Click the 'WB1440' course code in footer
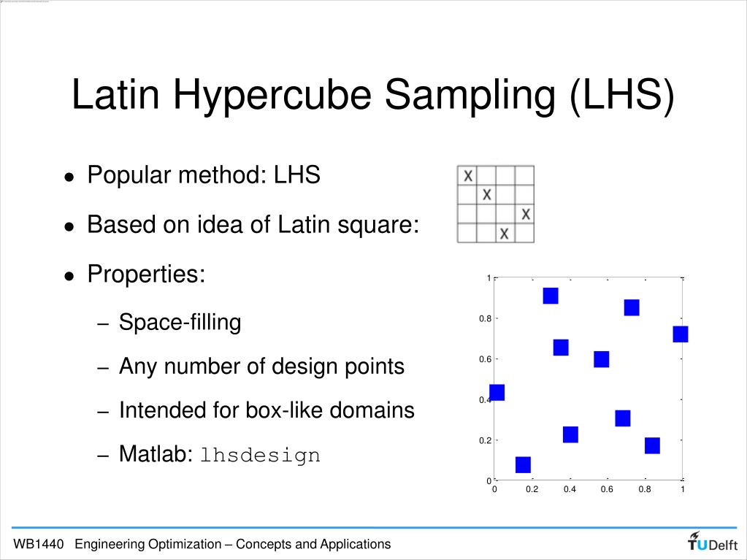Viewport: 747px width, 560px height. [38, 544]
